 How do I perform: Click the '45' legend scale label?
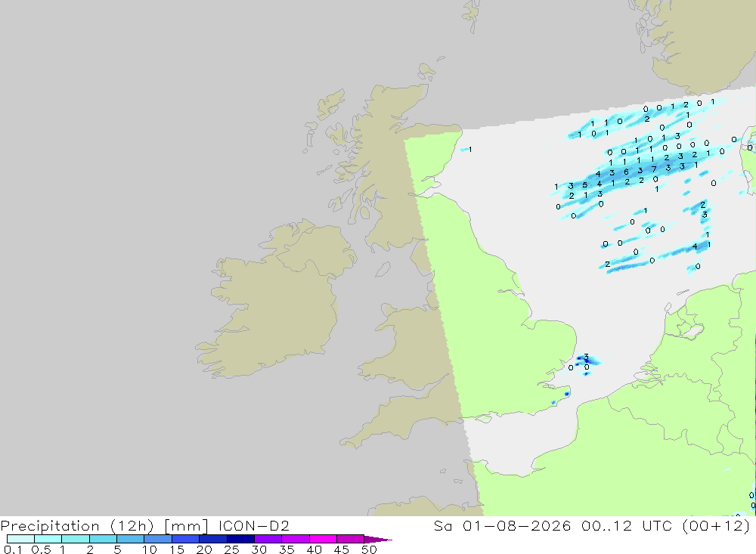pos(342,549)
